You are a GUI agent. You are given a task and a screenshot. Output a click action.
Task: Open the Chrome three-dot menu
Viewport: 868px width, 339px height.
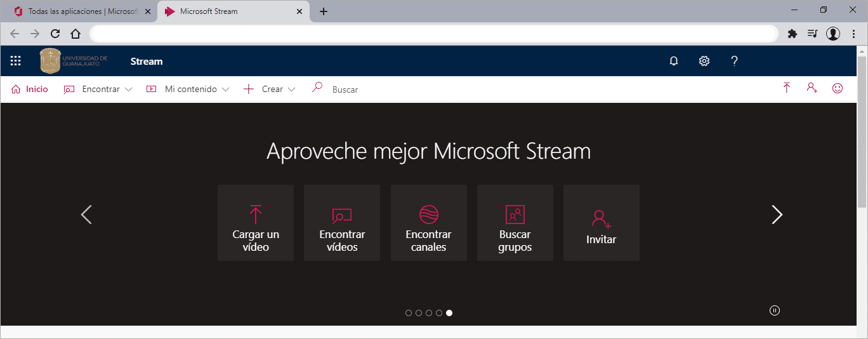pos(853,34)
